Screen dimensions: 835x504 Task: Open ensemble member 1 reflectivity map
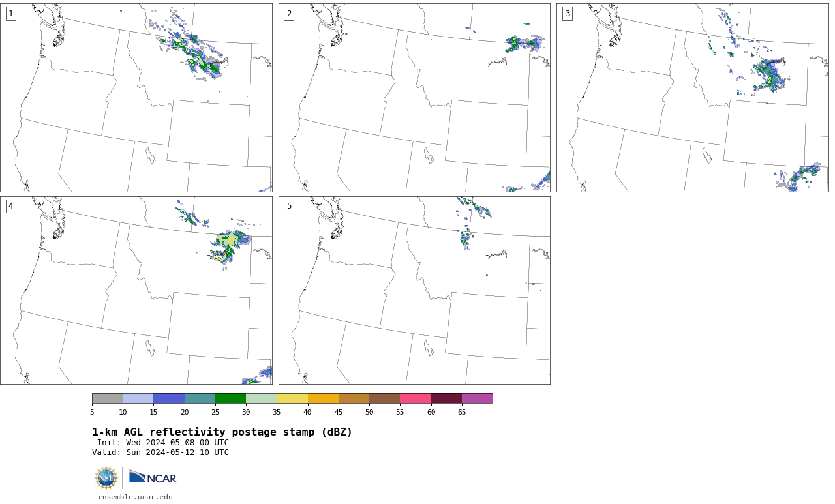click(x=136, y=98)
